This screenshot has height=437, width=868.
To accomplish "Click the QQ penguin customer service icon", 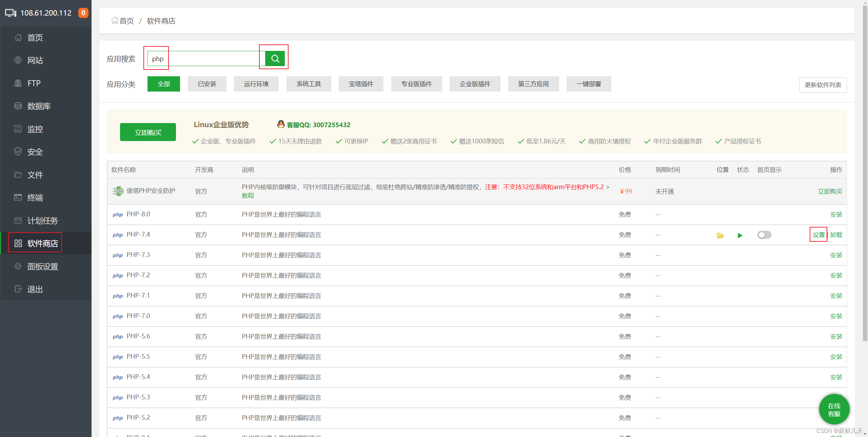I will 281,124.
